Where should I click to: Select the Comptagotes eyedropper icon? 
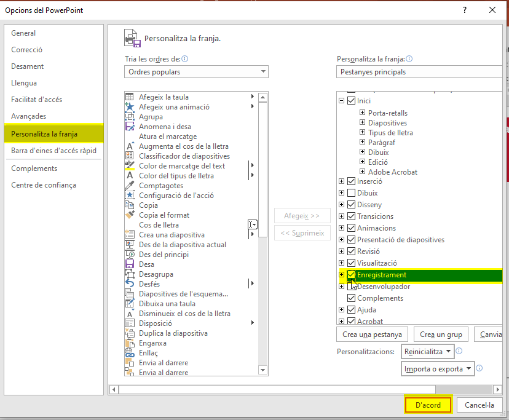tap(130, 185)
